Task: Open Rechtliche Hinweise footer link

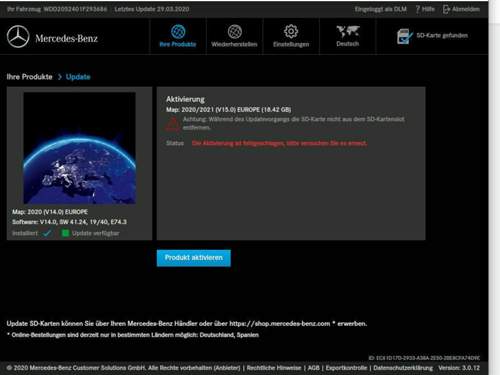Action: 275,368
